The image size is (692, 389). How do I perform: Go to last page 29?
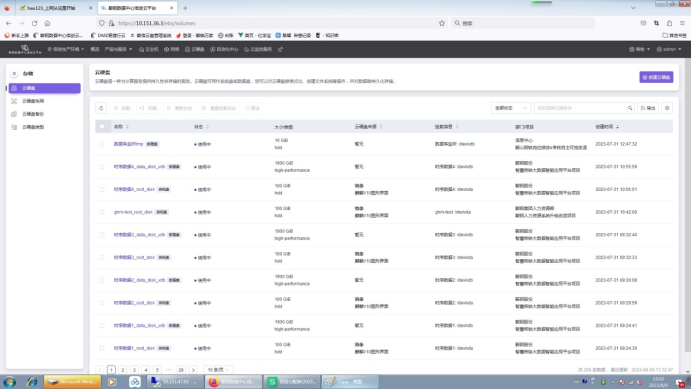181,370
